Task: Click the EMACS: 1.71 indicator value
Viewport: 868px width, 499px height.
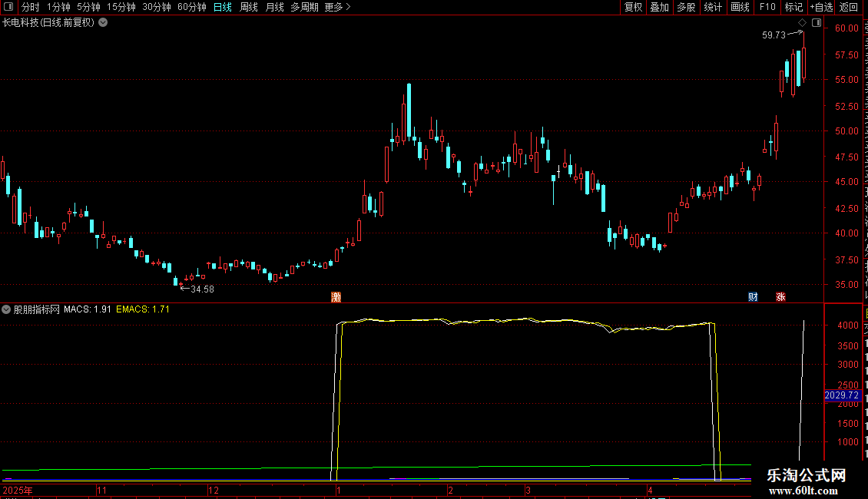Action: coord(143,309)
